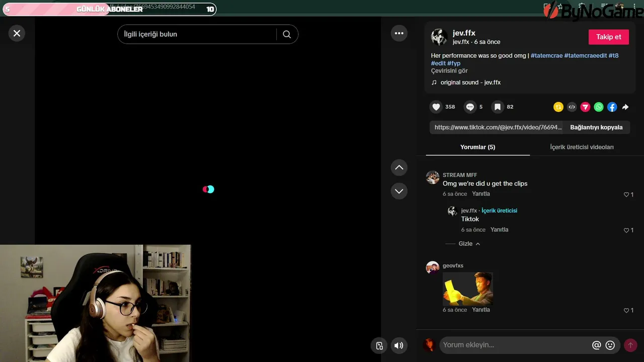Repost video using yellow repost icon
The image size is (644, 362).
click(558, 107)
